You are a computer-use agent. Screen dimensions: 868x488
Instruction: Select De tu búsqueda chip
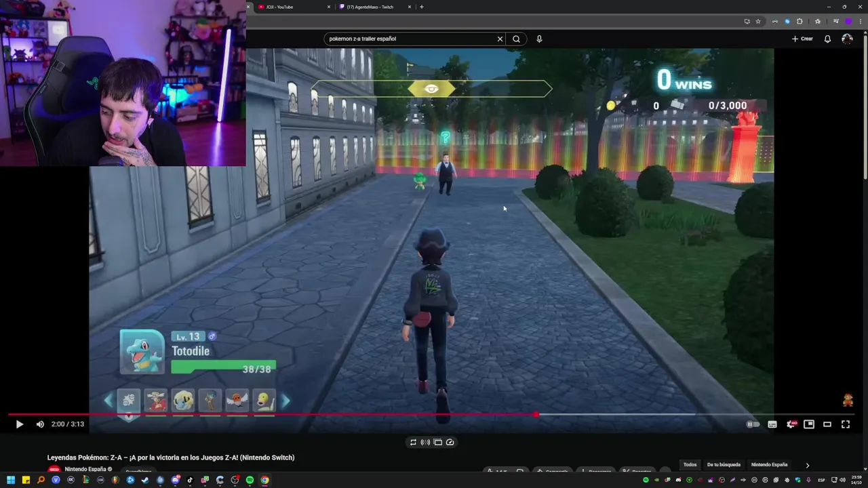pyautogui.click(x=724, y=465)
